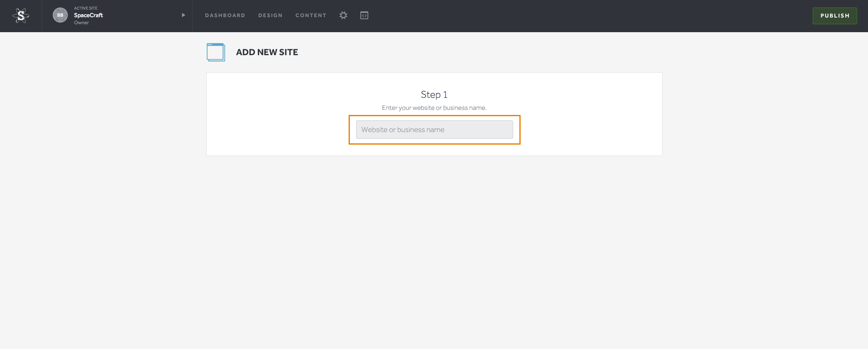Open settings via the gear icon
Image resolution: width=868 pixels, height=349 pixels.
pyautogui.click(x=343, y=15)
